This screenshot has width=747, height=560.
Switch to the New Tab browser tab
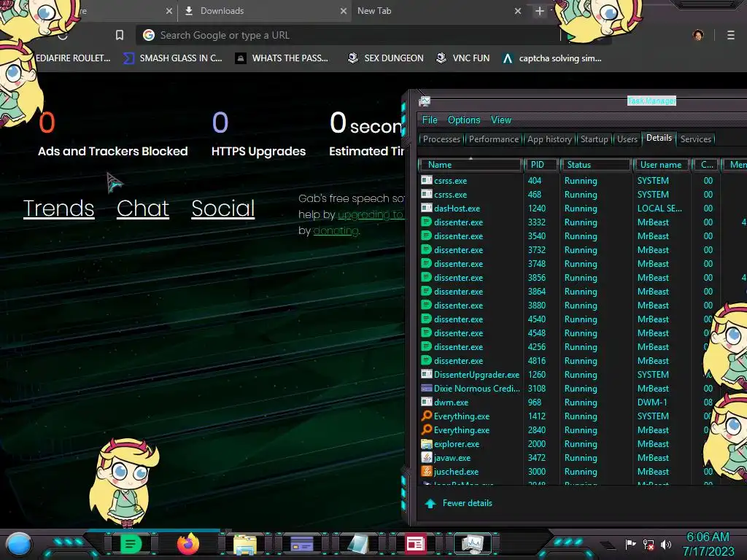click(x=438, y=11)
